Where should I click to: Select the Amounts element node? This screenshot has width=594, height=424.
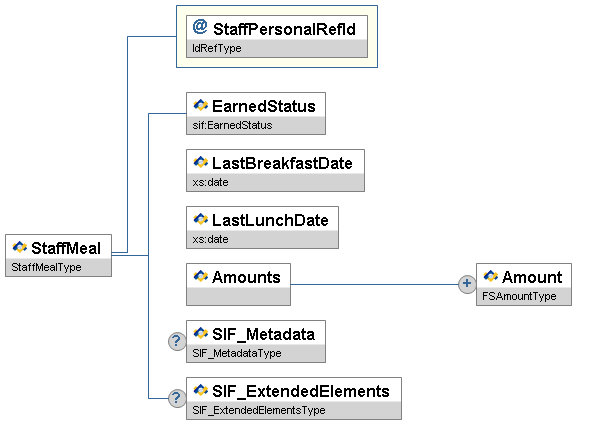click(x=238, y=285)
